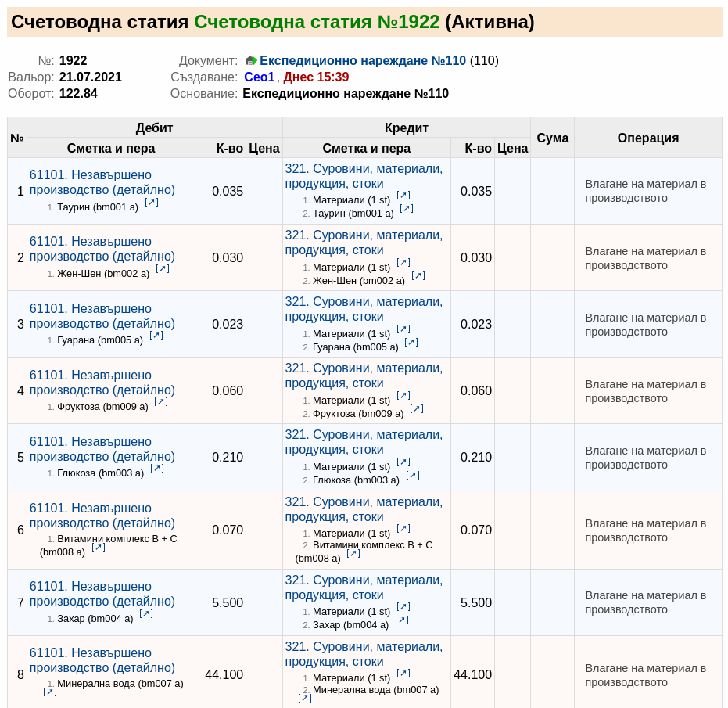
Task: Open the external link icon beside debit Таурин
Action: [152, 202]
